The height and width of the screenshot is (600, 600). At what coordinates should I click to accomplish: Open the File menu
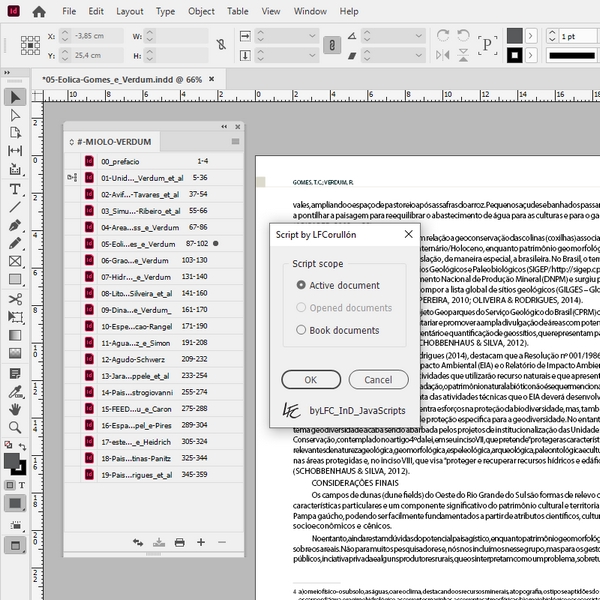pyautogui.click(x=69, y=11)
